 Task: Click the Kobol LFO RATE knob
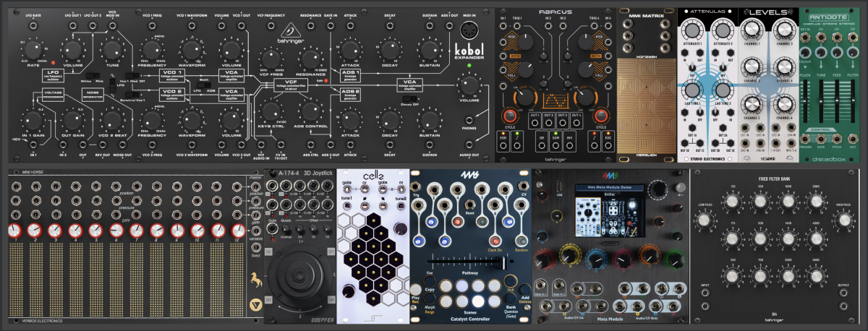coord(33,50)
